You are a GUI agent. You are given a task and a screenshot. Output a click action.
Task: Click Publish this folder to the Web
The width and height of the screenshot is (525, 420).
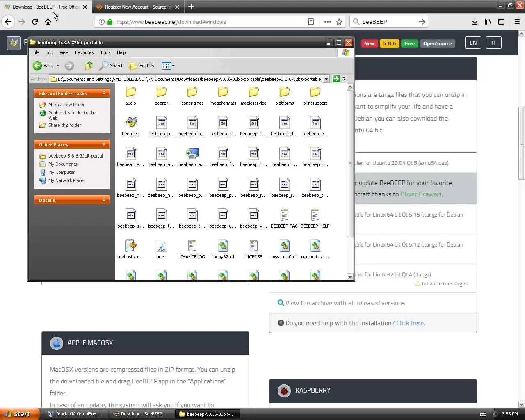click(x=68, y=115)
